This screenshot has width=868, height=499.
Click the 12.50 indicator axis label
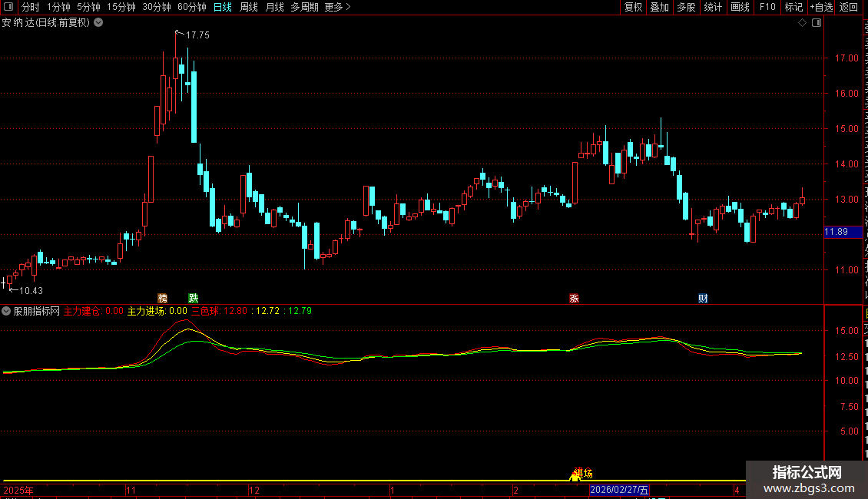[846, 356]
